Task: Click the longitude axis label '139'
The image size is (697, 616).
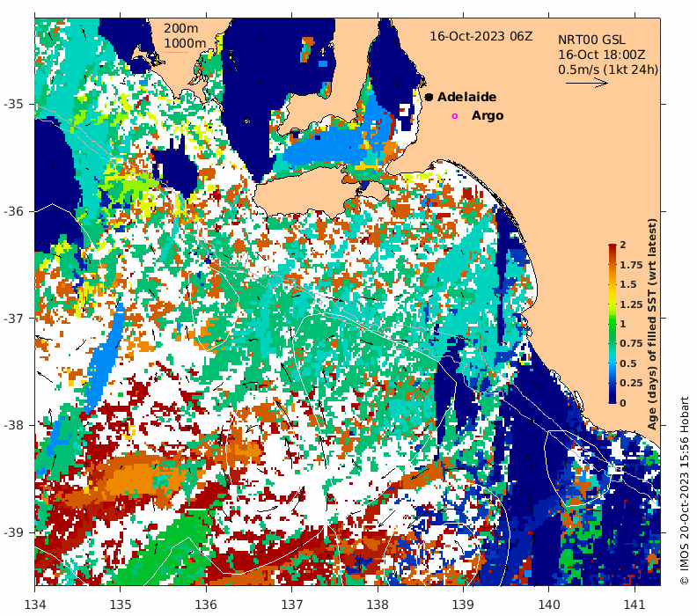Action: (464, 605)
